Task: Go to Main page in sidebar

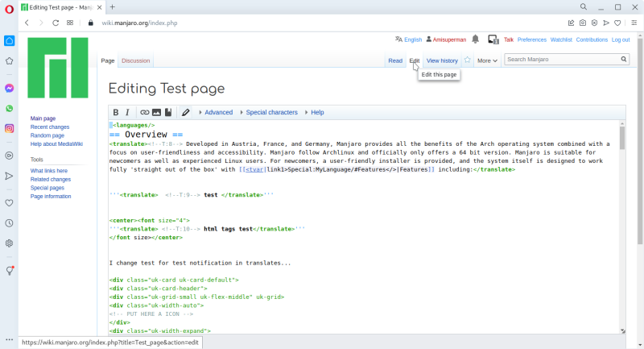Action: click(43, 118)
